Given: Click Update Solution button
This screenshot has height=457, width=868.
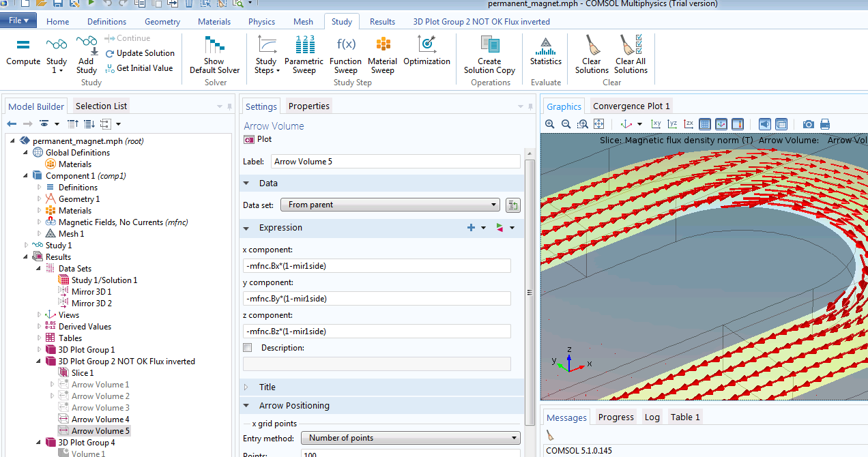Looking at the screenshot, I should (x=145, y=53).
